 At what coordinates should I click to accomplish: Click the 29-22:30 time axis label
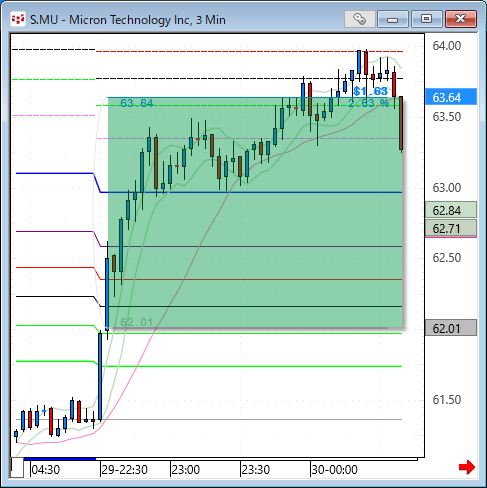point(124,470)
